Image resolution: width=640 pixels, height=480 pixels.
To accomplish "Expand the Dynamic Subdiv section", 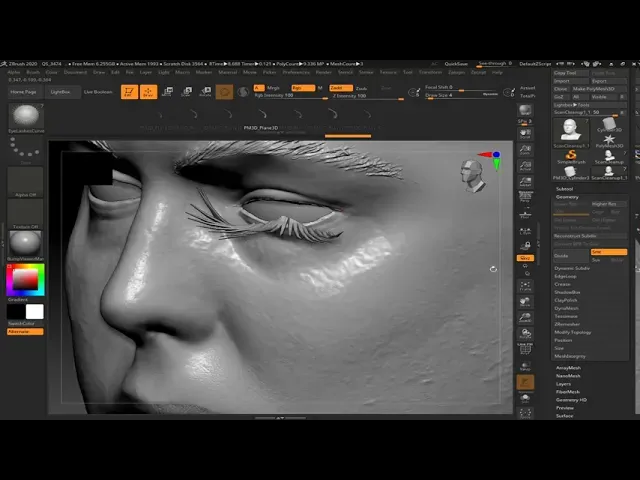I will pos(572,268).
